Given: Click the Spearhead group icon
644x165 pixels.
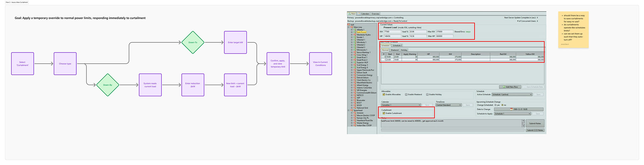Looking at the screenshot, I should pyautogui.click(x=352, y=110).
